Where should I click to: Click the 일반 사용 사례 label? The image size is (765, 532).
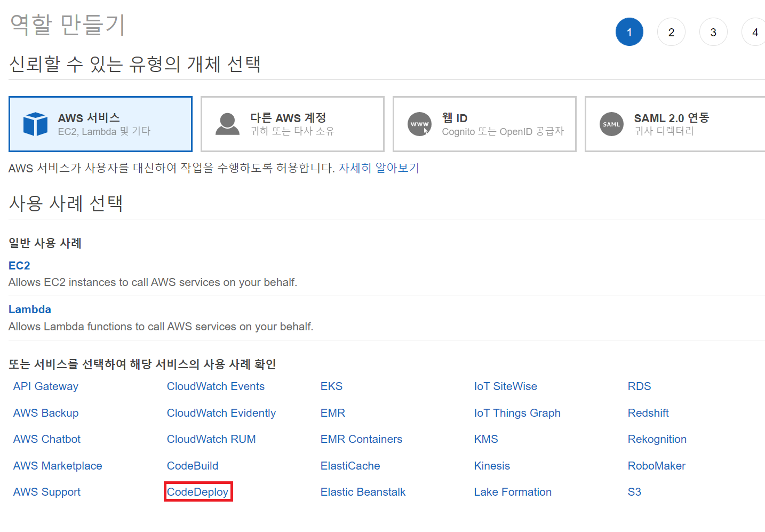pyautogui.click(x=45, y=243)
